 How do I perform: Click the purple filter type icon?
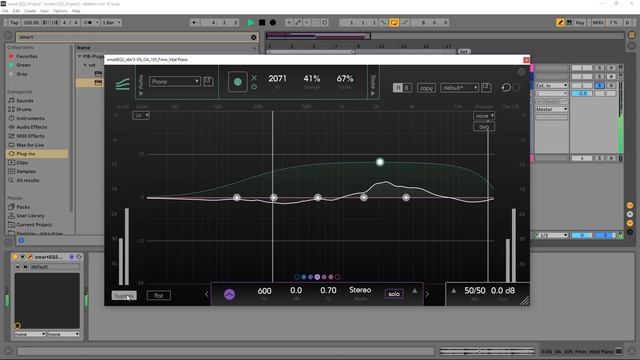tap(229, 294)
